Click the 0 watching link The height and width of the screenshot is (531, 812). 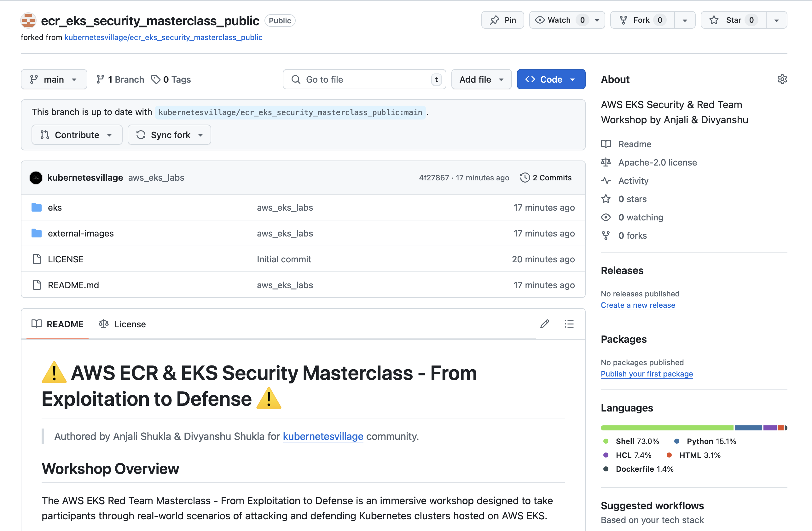pyautogui.click(x=641, y=217)
